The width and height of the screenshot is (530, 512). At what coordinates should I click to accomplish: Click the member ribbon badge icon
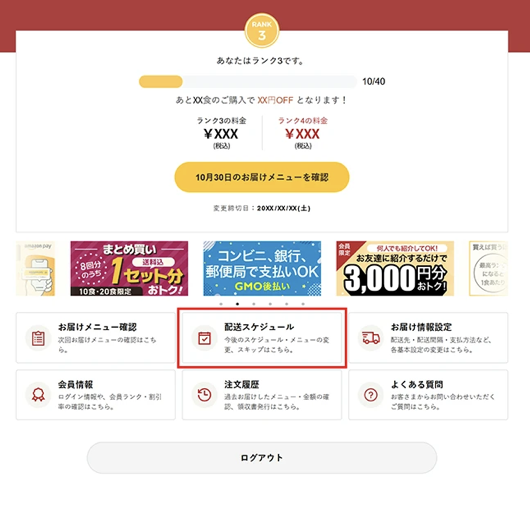pos(38,395)
